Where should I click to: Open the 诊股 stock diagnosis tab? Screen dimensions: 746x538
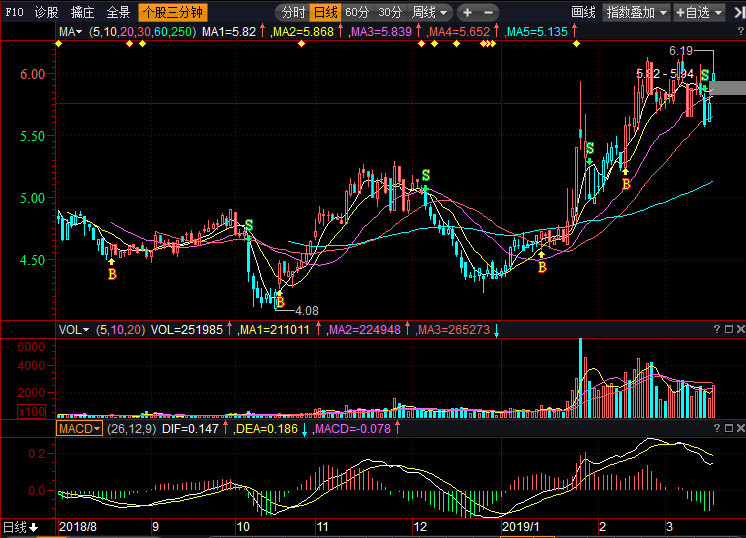[x=46, y=13]
